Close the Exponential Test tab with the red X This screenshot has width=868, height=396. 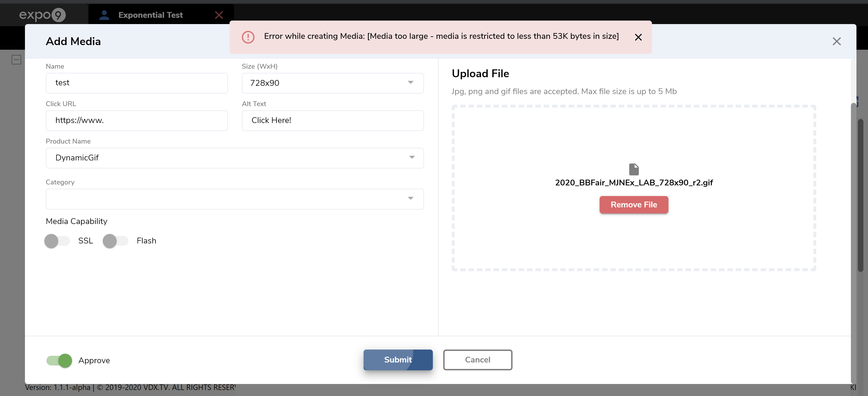click(219, 15)
